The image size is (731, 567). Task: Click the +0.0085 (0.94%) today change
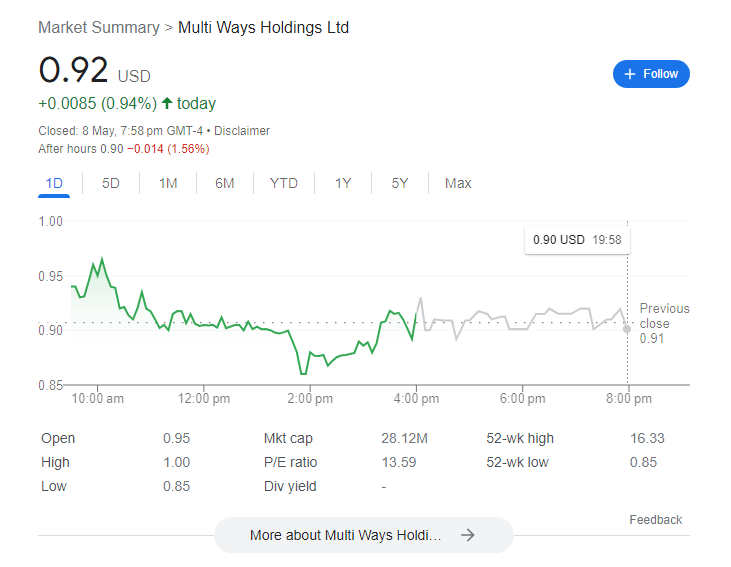coord(127,103)
